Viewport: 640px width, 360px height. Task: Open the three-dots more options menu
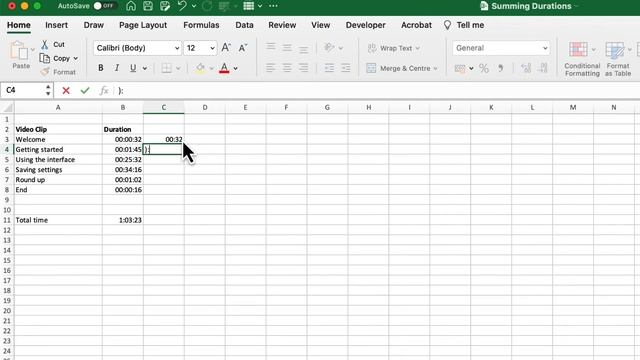[273, 6]
